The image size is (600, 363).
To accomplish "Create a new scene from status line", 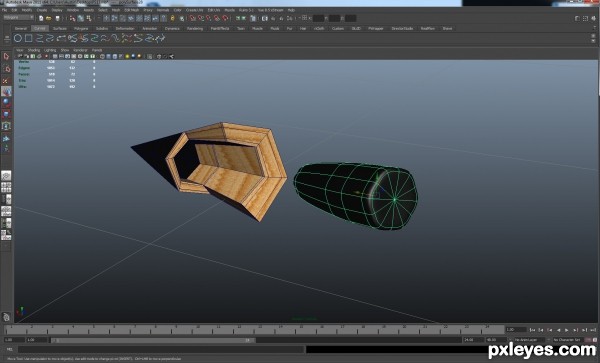I will (x=41, y=18).
